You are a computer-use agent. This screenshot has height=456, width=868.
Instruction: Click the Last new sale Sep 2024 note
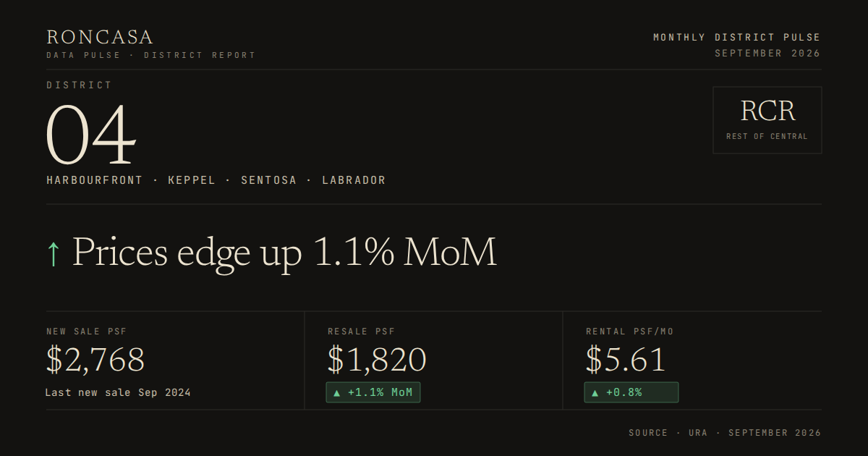pyautogui.click(x=118, y=392)
